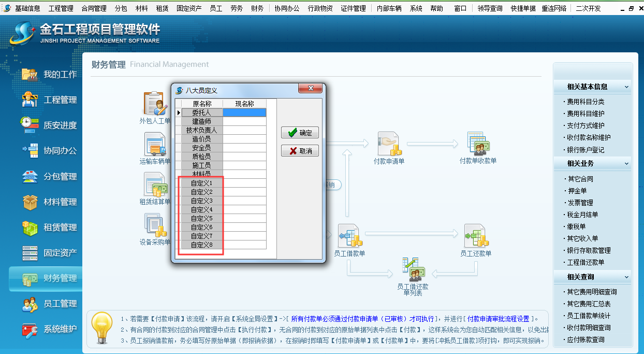
Task: Open the 员工还款单 workflow icon
Action: point(476,240)
